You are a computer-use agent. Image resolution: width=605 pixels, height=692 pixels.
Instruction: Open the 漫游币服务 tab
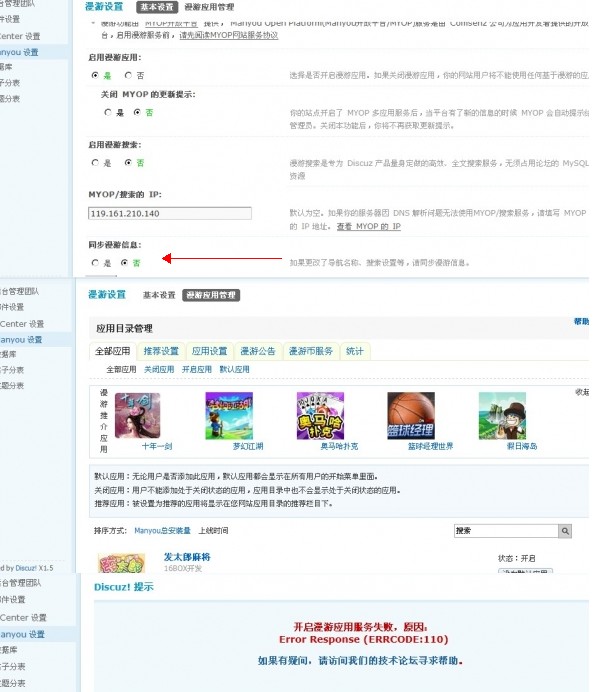[x=311, y=351]
